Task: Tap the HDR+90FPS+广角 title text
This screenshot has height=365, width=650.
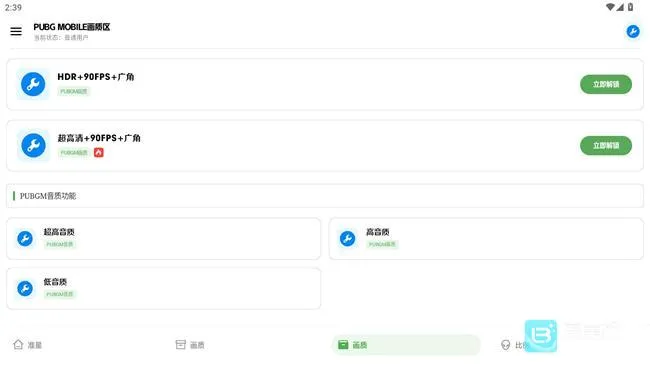Action: [96, 77]
